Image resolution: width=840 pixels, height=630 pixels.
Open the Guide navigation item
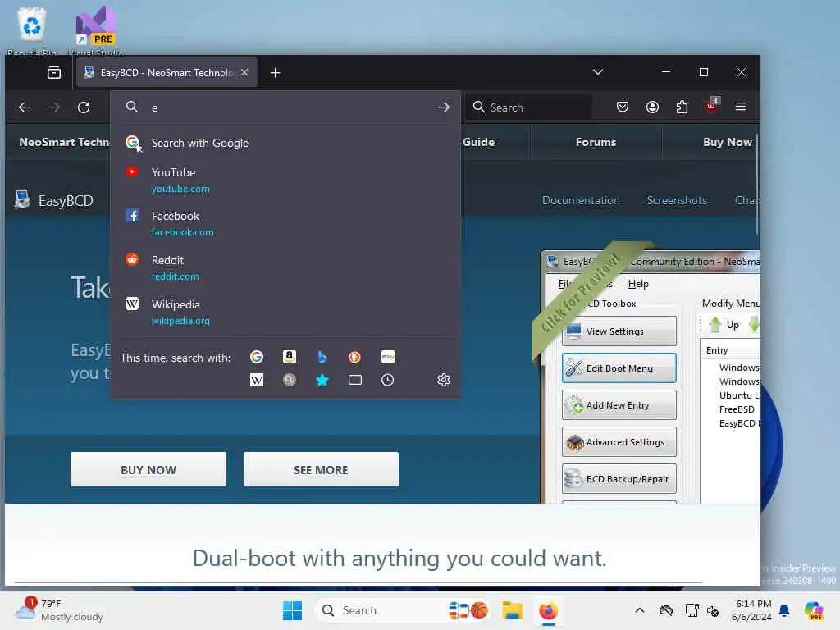click(x=478, y=142)
